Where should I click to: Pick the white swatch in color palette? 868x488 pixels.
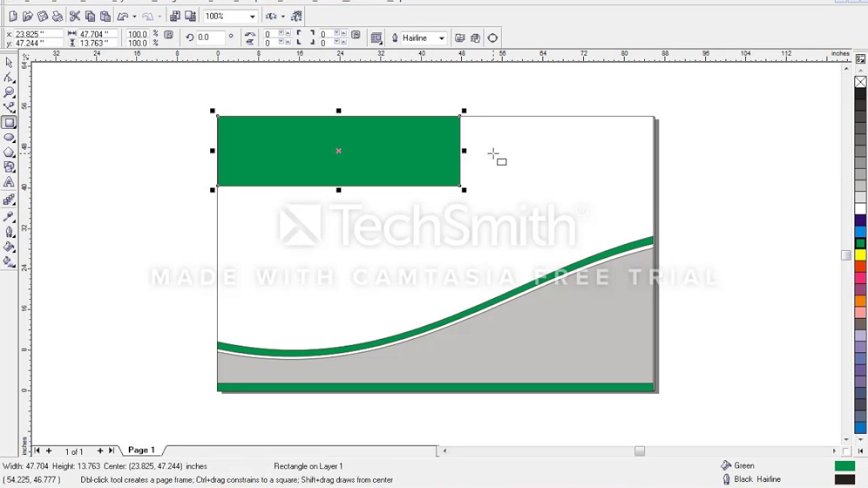(860, 209)
